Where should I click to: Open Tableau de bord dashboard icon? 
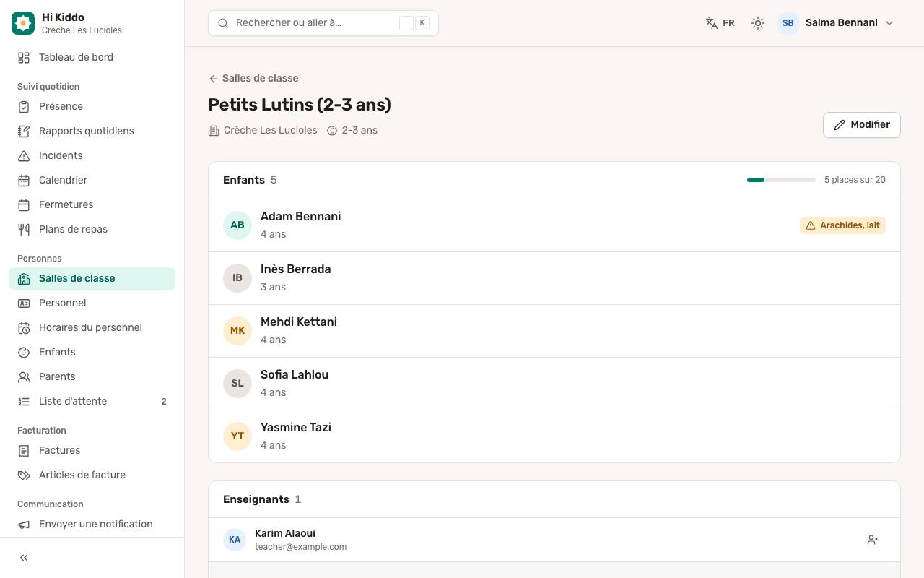(x=24, y=58)
